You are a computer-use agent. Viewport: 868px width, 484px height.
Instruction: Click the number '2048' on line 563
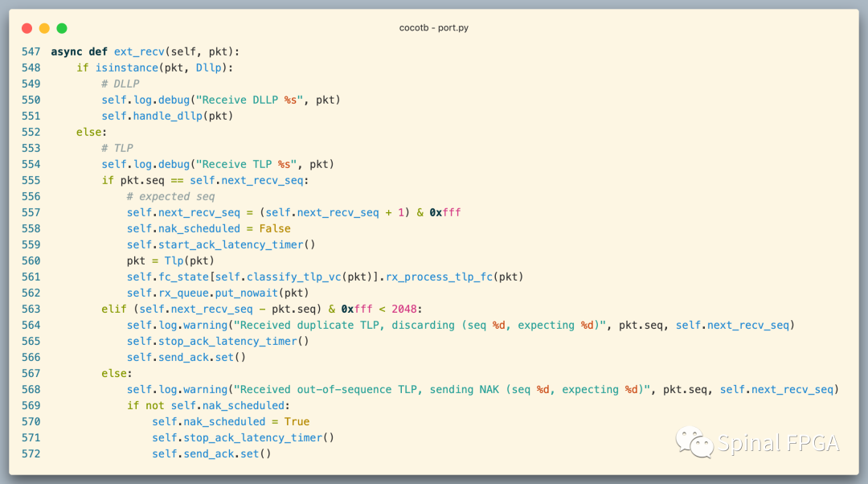point(404,309)
